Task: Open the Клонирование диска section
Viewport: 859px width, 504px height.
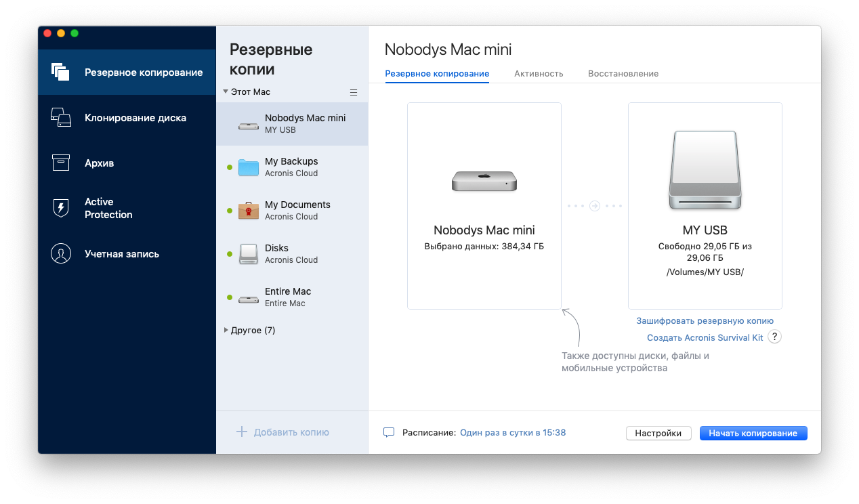Action: 127,117
